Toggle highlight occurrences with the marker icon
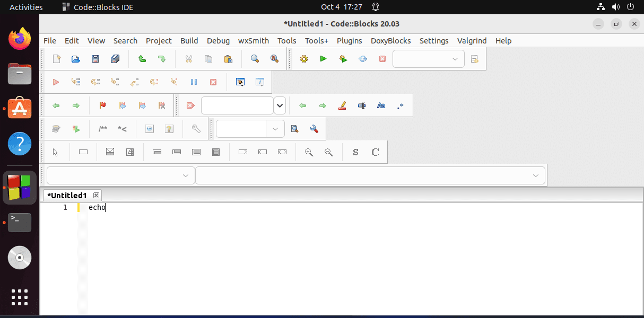Image resolution: width=644 pixels, height=318 pixels. (342, 105)
